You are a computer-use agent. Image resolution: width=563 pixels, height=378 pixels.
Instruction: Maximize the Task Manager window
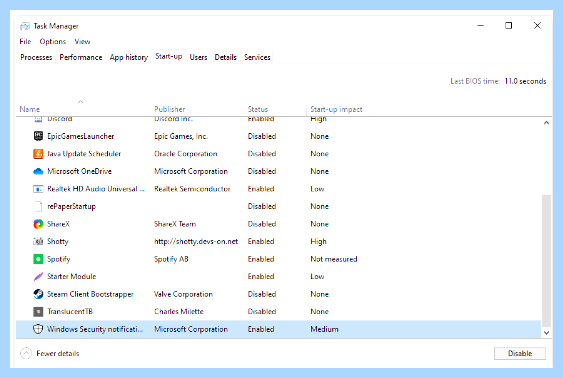click(x=508, y=25)
